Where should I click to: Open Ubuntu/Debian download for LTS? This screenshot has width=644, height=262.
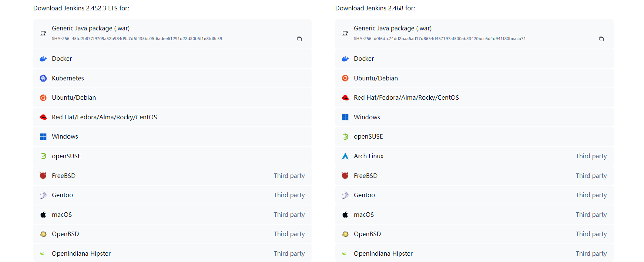tap(74, 98)
